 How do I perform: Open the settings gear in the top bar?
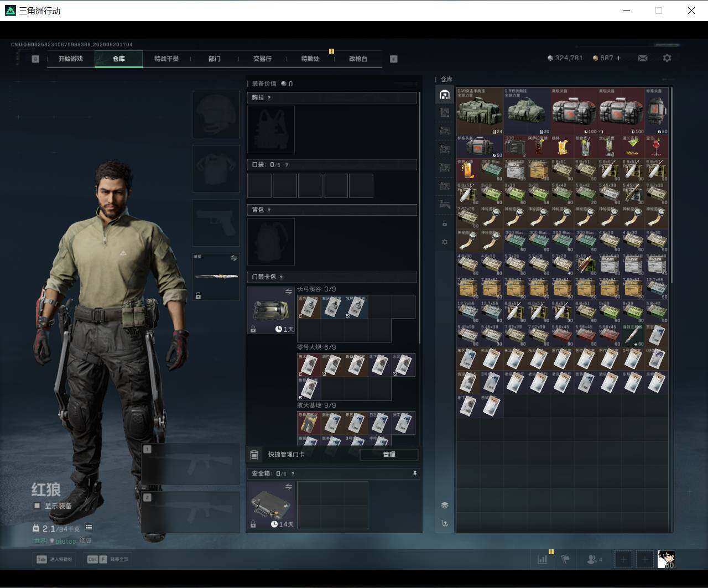tap(667, 58)
